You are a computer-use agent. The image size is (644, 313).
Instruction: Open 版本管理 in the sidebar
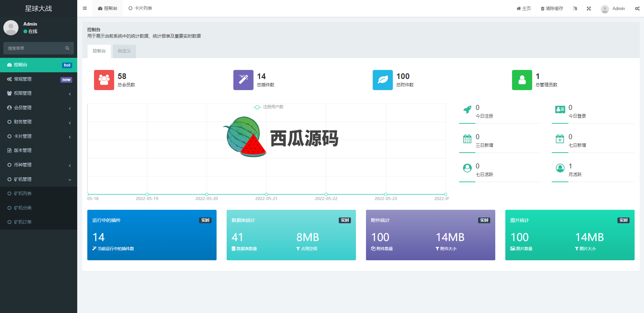[x=39, y=151]
